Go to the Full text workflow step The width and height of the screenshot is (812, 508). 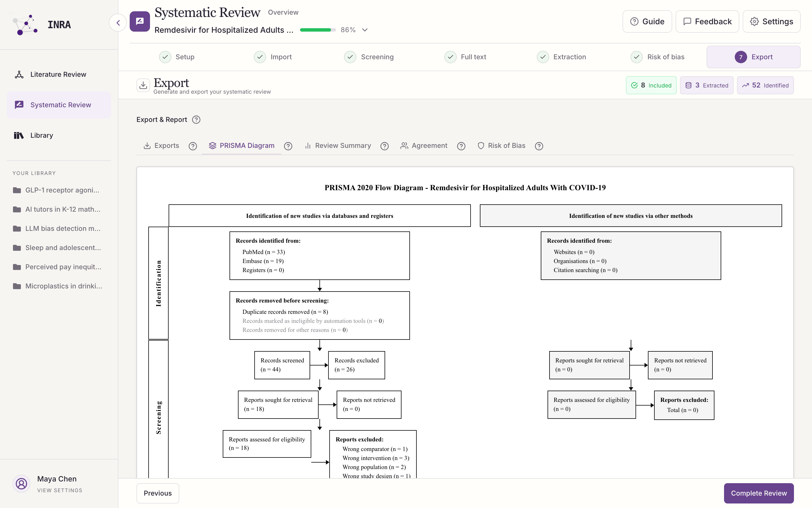pyautogui.click(x=465, y=57)
